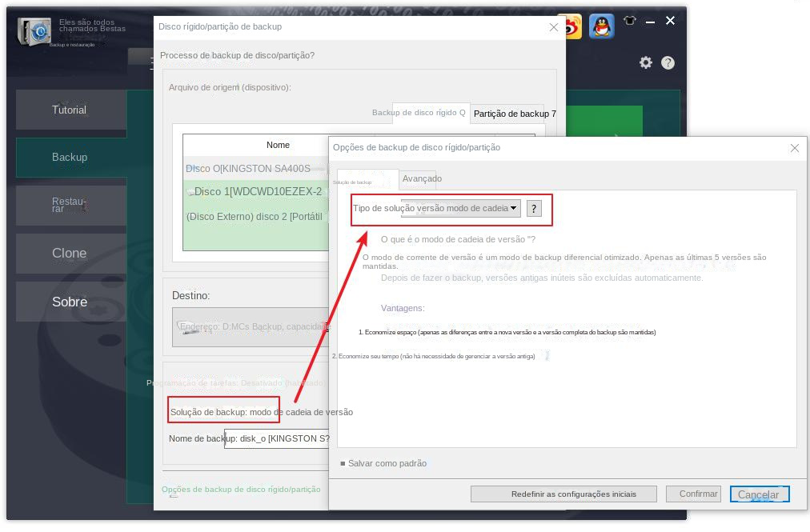Click the Help question mark icon in title bar
Image resolution: width=810 pixels, height=532 pixels.
pyautogui.click(x=668, y=62)
